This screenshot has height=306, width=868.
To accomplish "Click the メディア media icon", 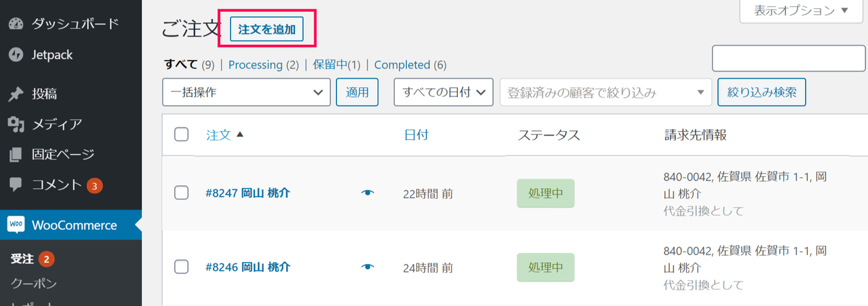I will [16, 124].
